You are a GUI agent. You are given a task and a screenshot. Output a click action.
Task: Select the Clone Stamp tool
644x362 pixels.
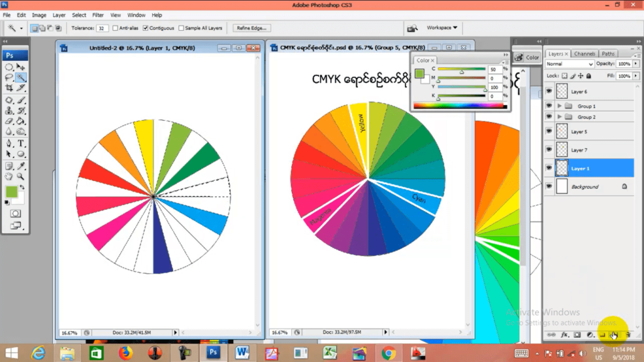click(x=9, y=111)
